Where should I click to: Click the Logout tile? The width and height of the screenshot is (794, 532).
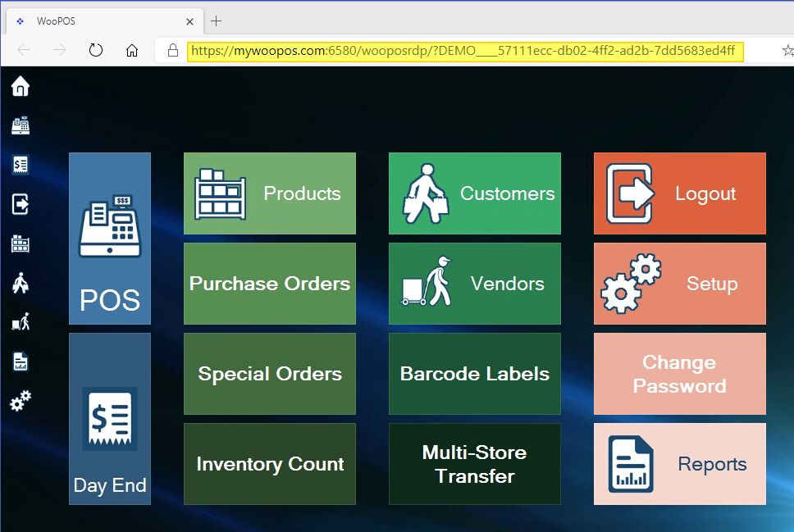point(680,193)
